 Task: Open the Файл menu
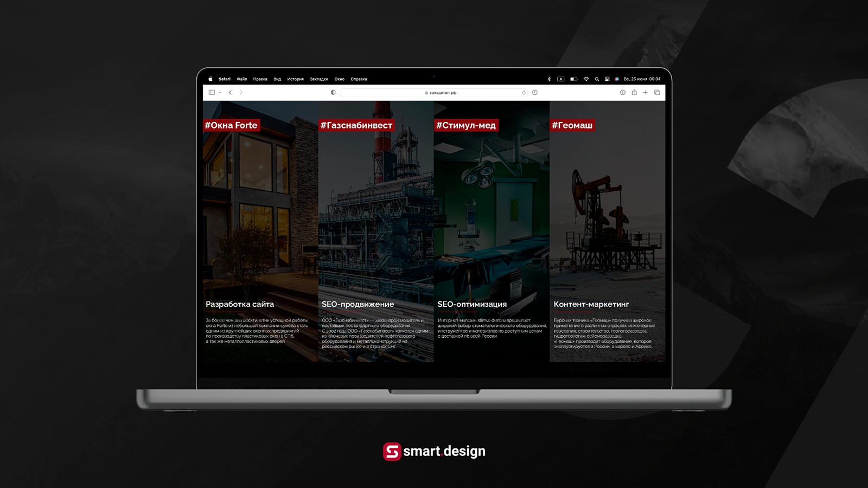[x=242, y=79]
